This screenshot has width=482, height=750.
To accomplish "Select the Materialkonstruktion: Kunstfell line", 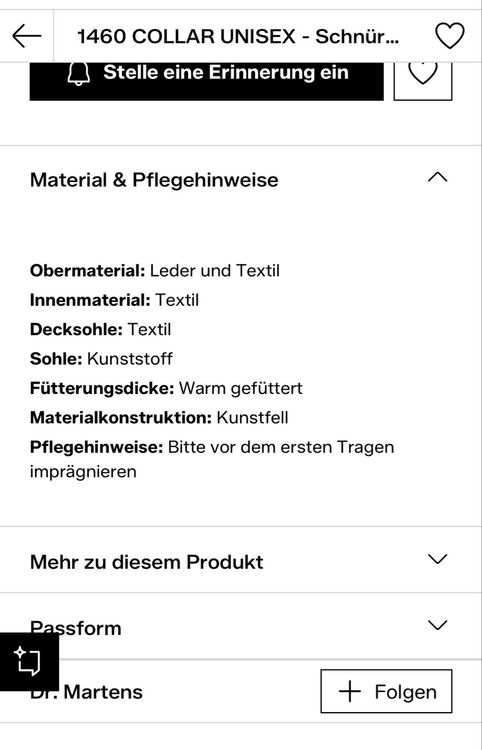I will tap(159, 418).
